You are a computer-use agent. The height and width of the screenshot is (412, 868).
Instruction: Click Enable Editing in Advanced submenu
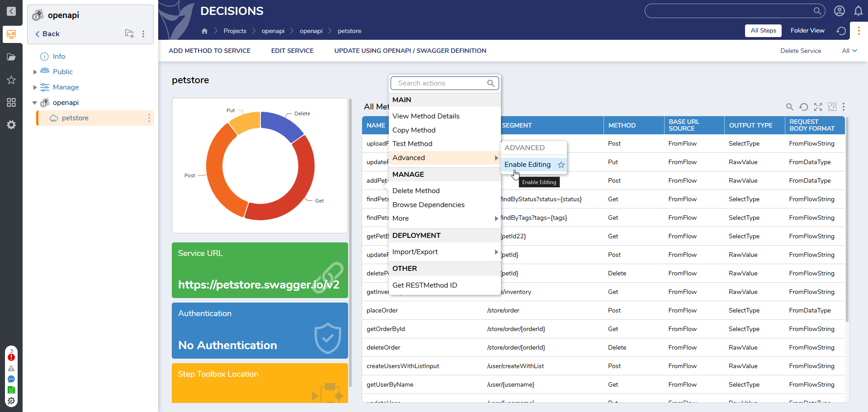pyautogui.click(x=528, y=165)
